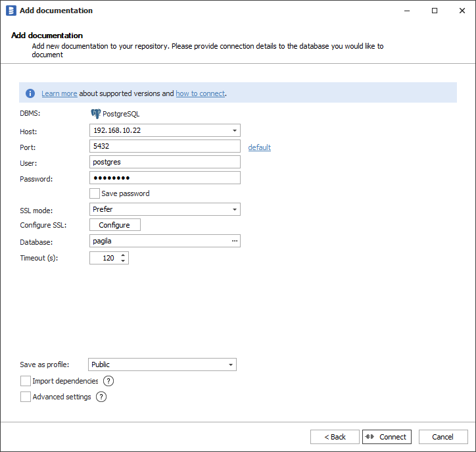The image size is (476, 452).
Task: Expand the Save as profile dropdown
Action: pyautogui.click(x=231, y=364)
